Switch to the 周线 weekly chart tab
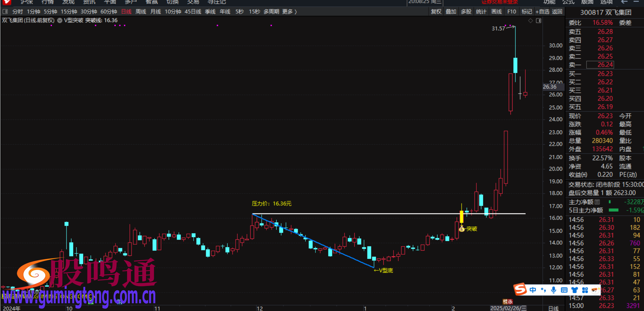The width and height of the screenshot is (644, 311). pos(141,11)
